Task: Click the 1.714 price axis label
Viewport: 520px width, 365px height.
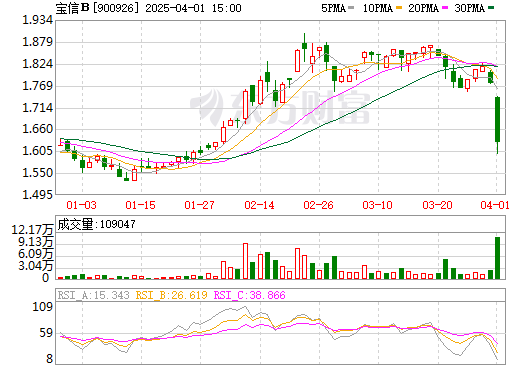Action: [x=38, y=108]
